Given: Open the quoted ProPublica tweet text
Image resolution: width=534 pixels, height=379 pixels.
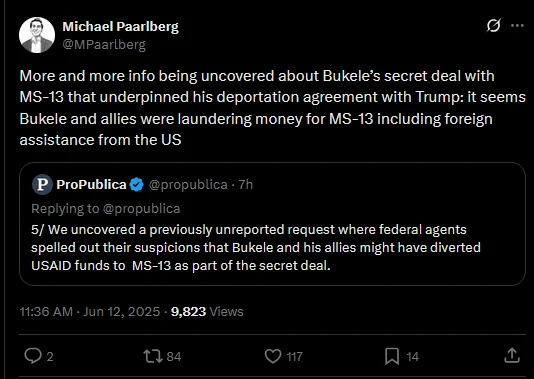Looking at the screenshot, I should [255, 248].
